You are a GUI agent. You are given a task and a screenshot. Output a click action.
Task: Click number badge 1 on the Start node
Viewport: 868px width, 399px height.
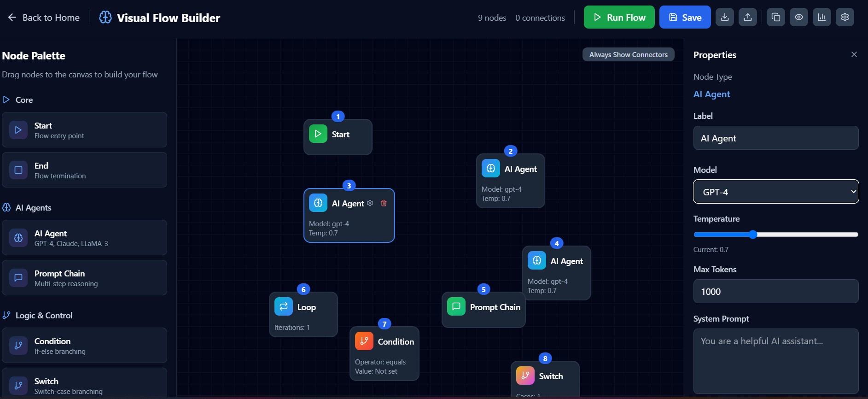[338, 117]
